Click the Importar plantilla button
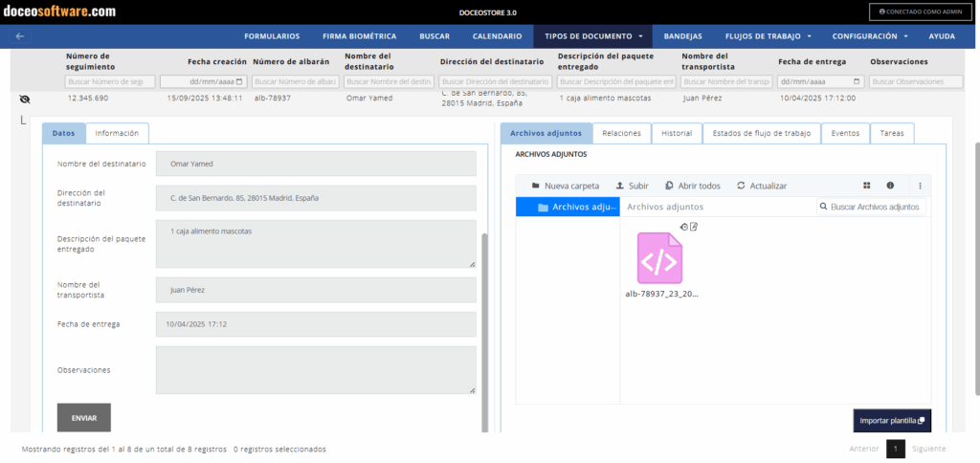Screen dimensions: 980x463 click(x=891, y=421)
